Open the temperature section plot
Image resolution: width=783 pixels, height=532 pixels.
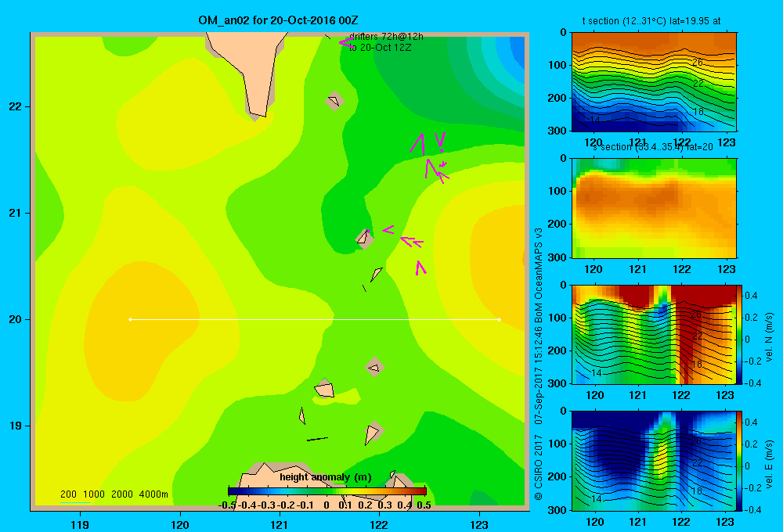(x=654, y=82)
